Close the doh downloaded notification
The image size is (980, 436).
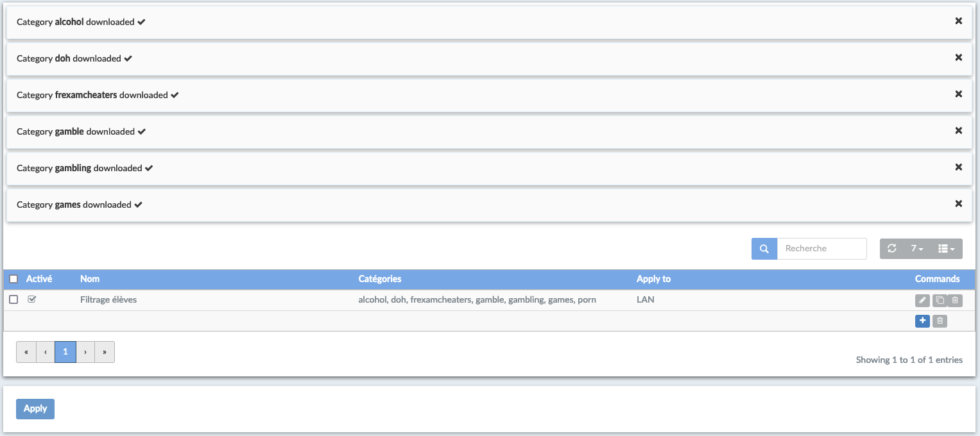click(x=958, y=58)
